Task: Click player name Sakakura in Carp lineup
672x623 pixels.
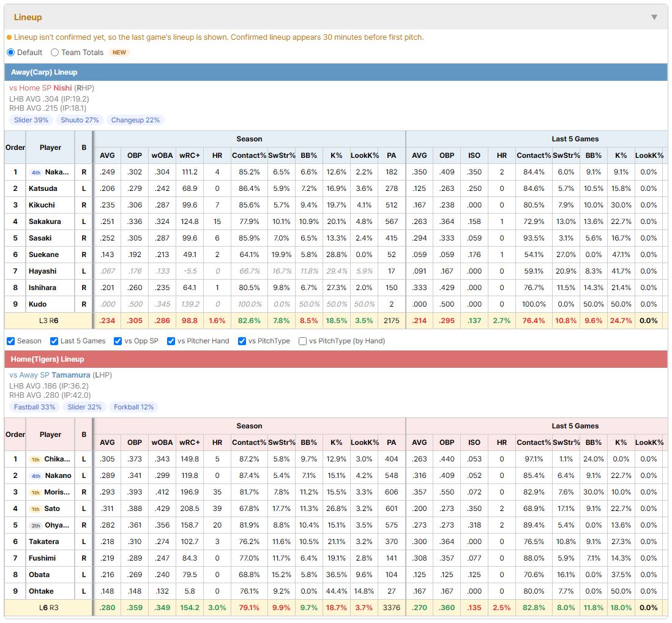Action: 45,222
